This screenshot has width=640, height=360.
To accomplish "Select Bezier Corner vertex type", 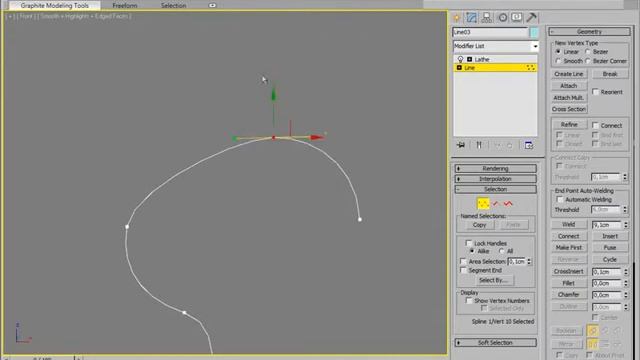I will point(588,61).
